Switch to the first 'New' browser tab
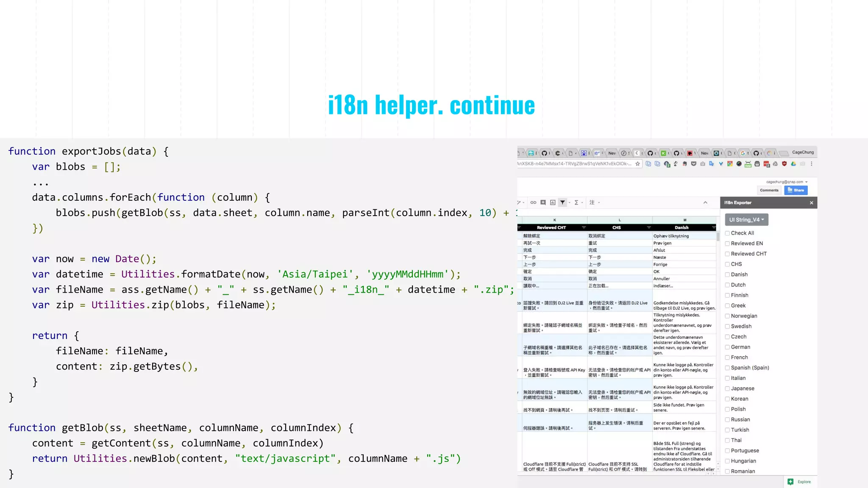 612,153
